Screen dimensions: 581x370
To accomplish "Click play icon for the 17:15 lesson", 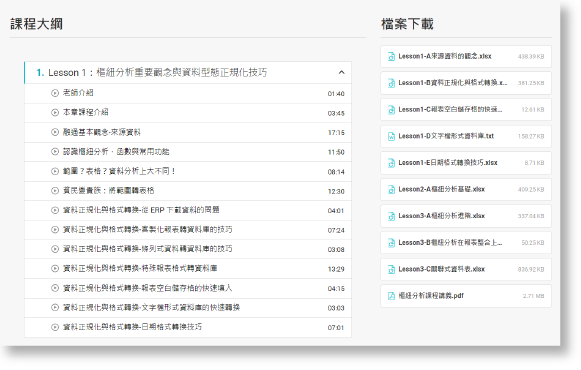I will pos(55,132).
